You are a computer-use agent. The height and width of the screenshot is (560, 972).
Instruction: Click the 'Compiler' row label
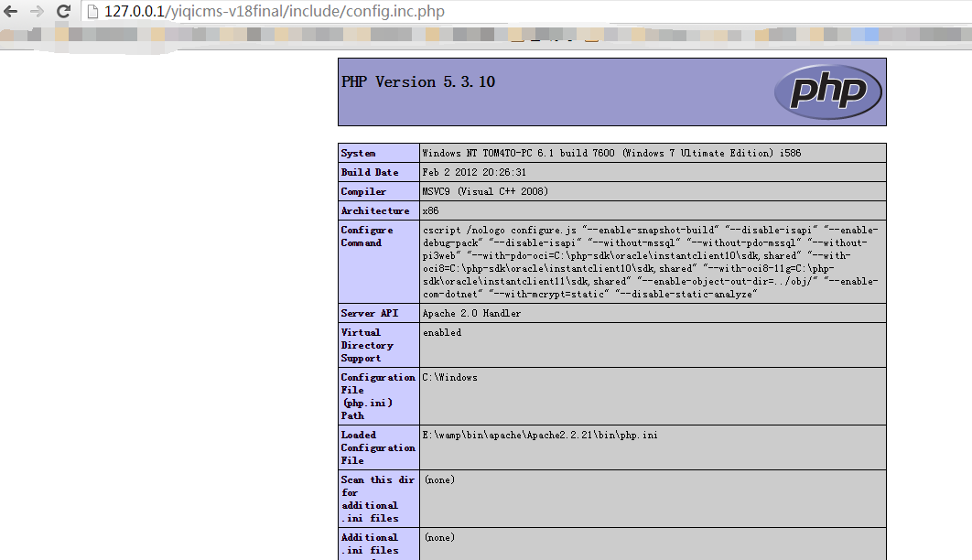(363, 191)
